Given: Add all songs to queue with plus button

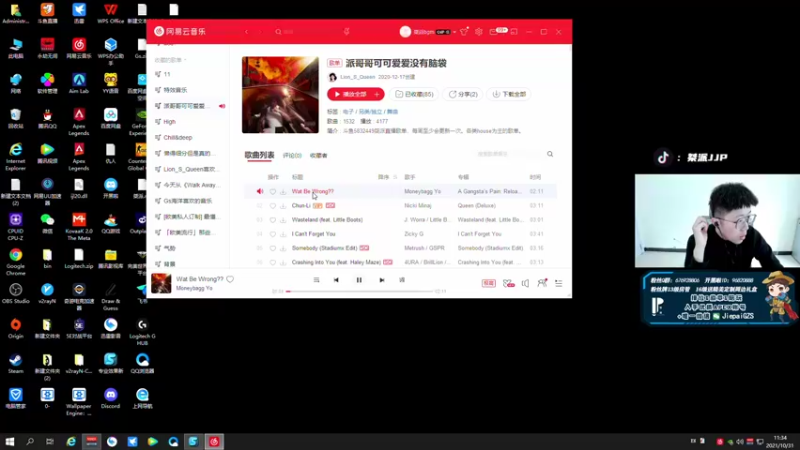Looking at the screenshot, I should [377, 94].
